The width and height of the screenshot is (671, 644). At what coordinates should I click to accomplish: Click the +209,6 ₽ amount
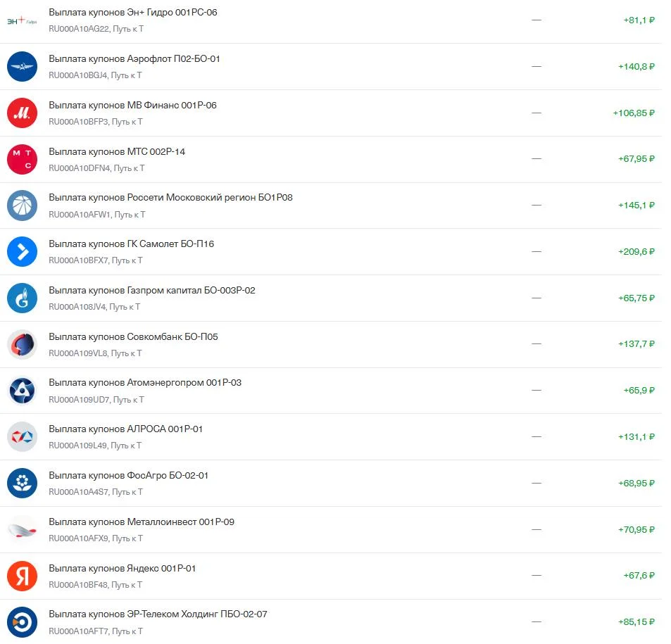tap(636, 251)
